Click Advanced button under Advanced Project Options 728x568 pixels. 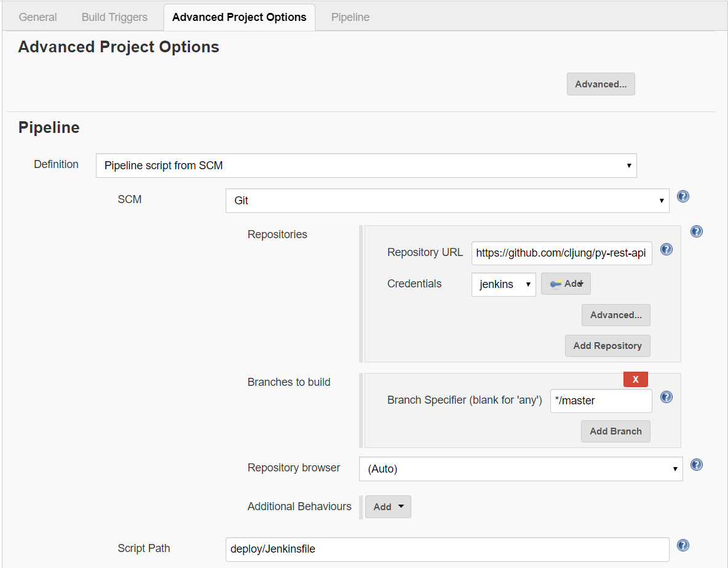[600, 84]
